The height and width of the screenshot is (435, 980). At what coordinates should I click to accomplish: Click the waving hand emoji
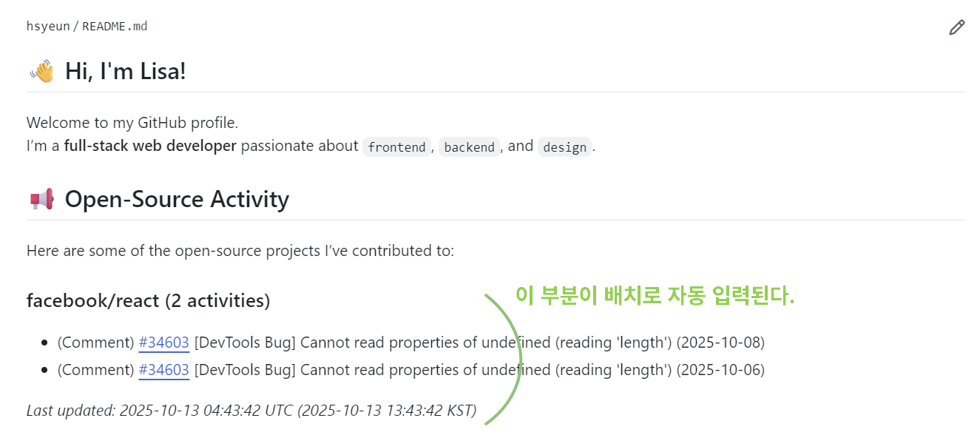click(42, 72)
